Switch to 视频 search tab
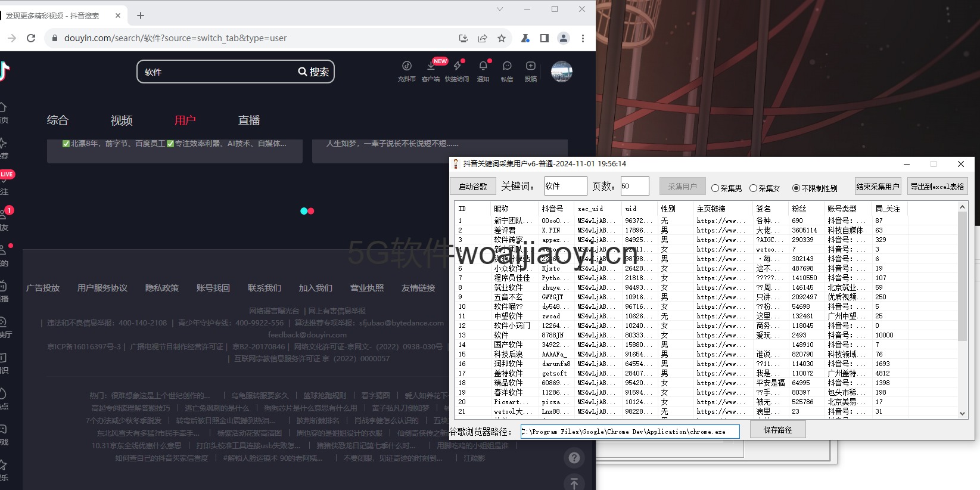Viewport: 980px width, 490px height. click(x=122, y=120)
